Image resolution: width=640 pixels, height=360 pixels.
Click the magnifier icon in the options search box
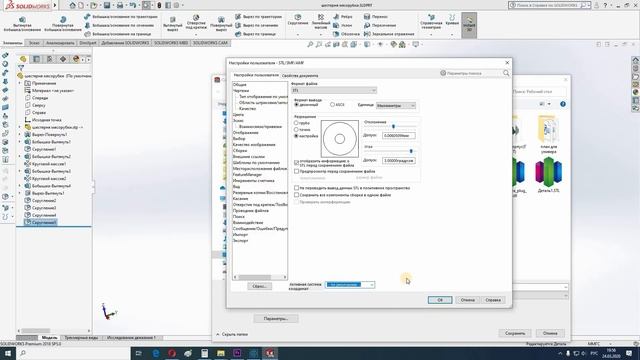pyautogui.click(x=506, y=73)
